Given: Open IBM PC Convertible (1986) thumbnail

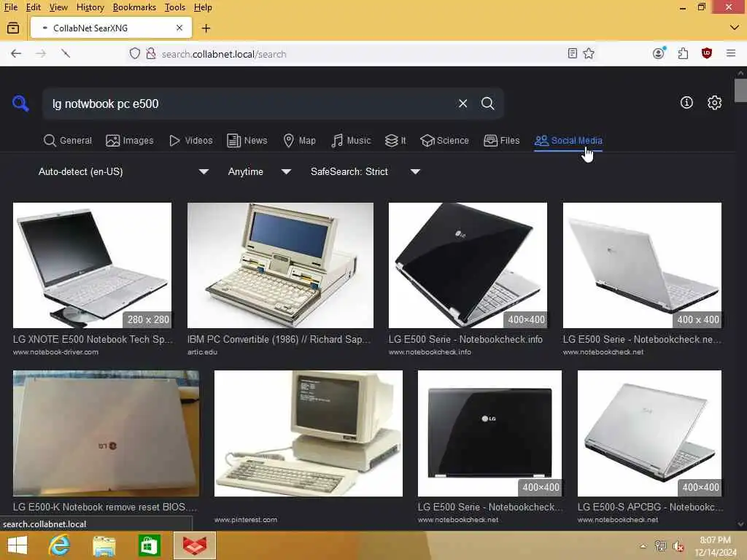Looking at the screenshot, I should point(280,265).
